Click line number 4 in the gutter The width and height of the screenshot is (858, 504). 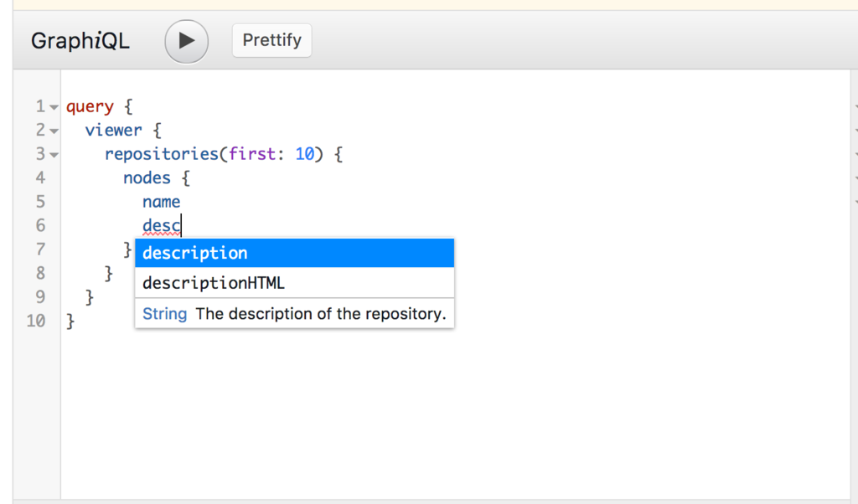point(40,178)
